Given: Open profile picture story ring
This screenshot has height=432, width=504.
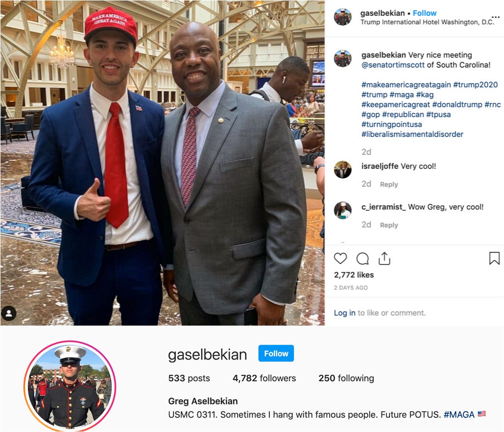Looking at the screenshot, I should pos(70,386).
